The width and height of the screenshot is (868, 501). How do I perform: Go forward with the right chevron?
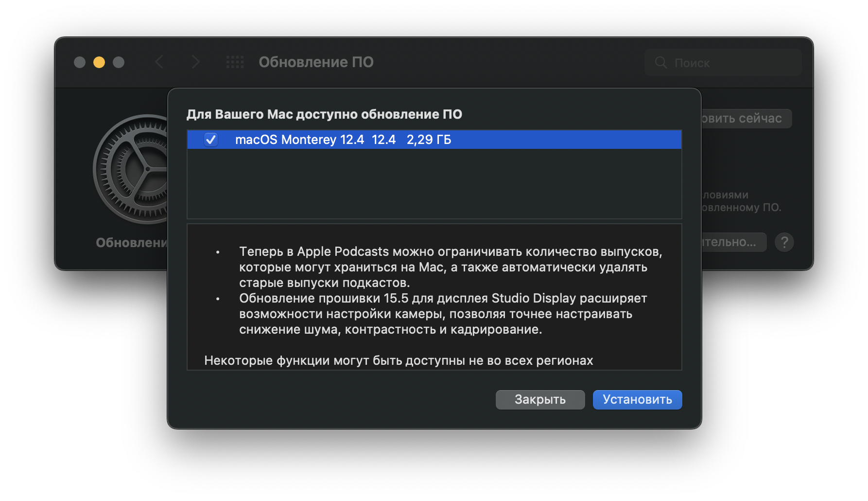pos(195,62)
